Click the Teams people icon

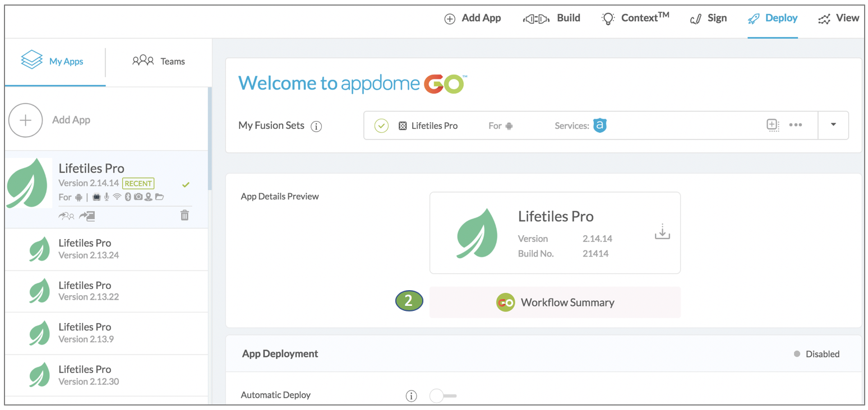click(143, 60)
